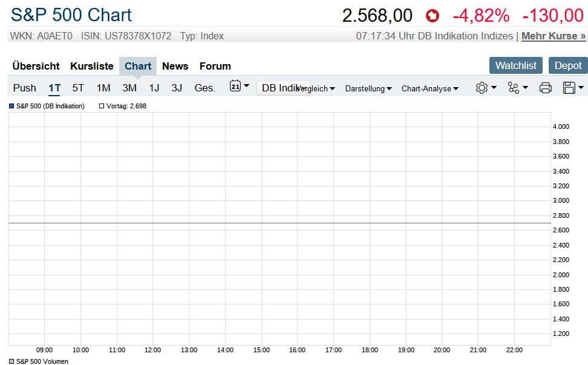Expand the Darstellung dropdown
Viewport: 588px width, 365px height.
coord(368,88)
